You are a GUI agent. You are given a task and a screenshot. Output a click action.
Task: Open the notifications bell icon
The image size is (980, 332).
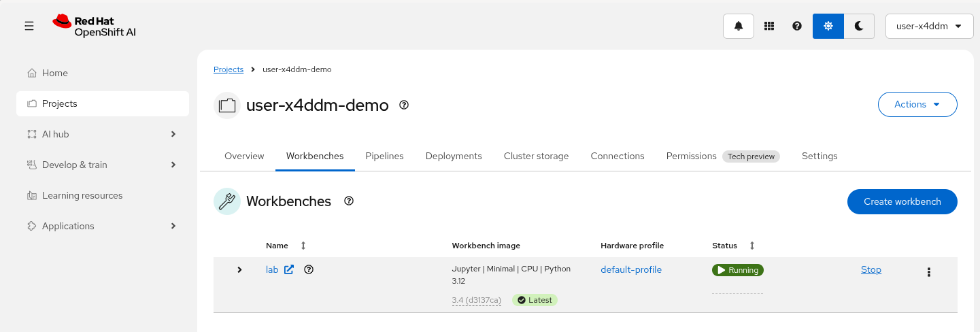[739, 26]
